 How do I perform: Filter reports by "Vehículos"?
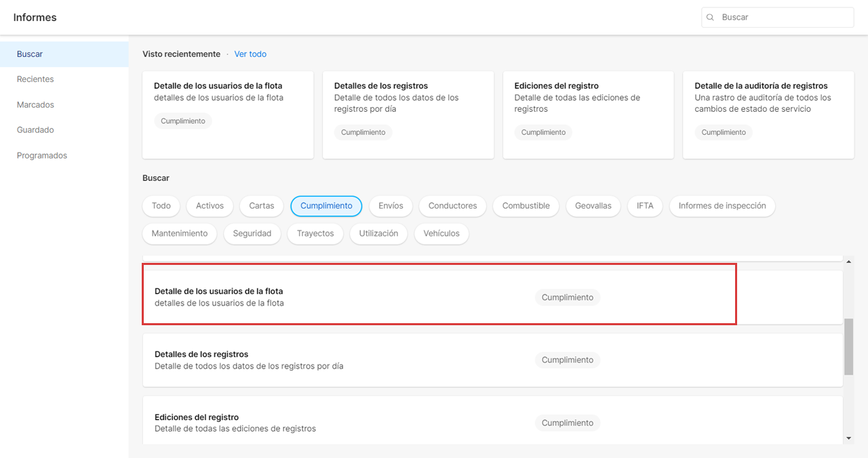click(441, 233)
